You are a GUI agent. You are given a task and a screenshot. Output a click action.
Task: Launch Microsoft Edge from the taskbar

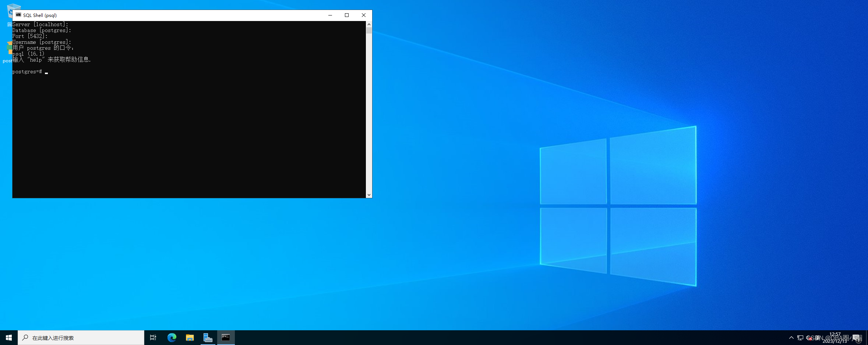172,338
